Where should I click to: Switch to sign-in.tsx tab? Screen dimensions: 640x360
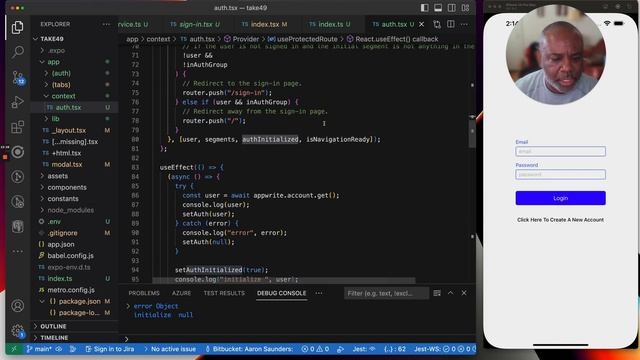(x=195, y=24)
